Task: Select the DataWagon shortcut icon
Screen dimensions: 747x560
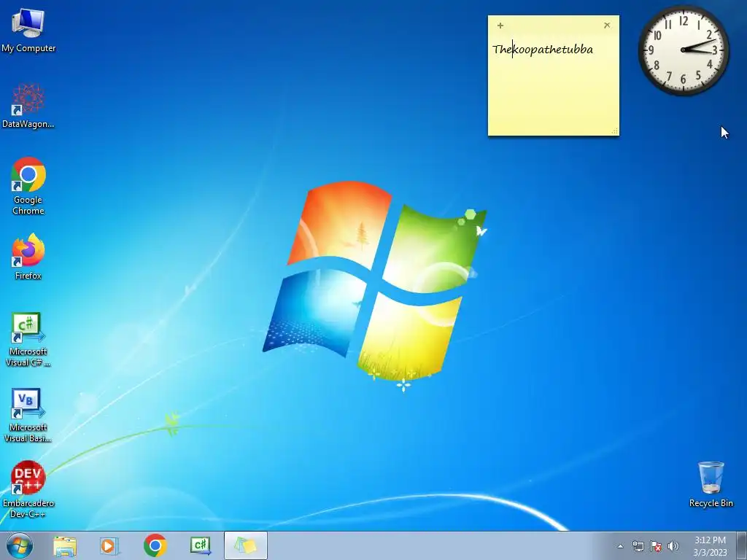Action: coord(28,106)
